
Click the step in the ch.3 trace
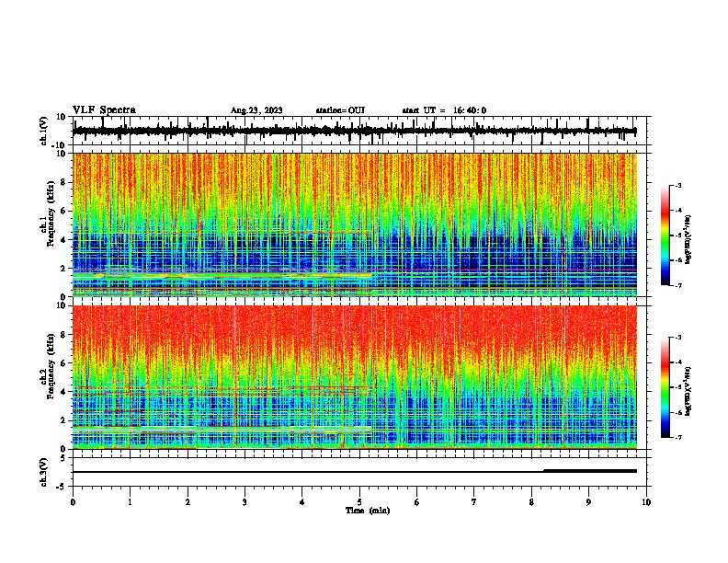pos(544,471)
